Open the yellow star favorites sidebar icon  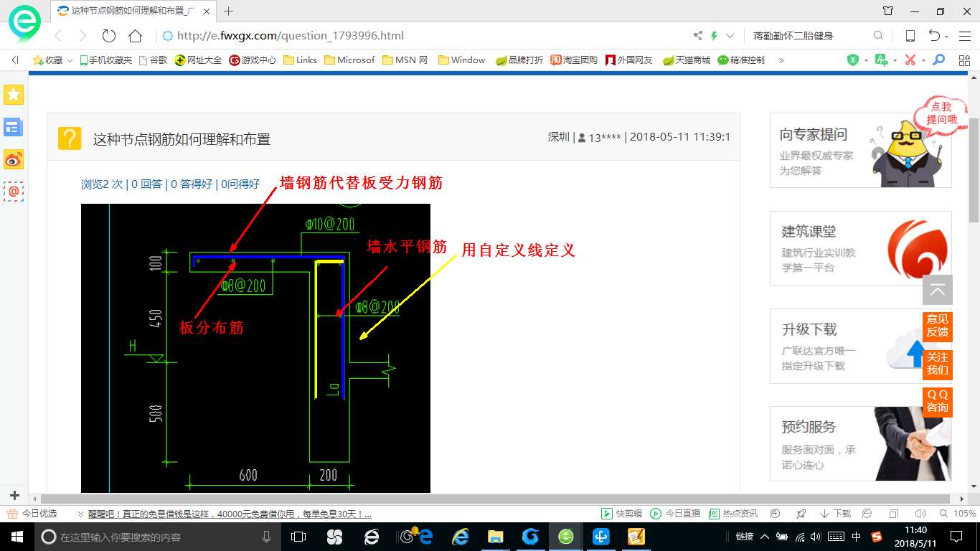(14, 94)
